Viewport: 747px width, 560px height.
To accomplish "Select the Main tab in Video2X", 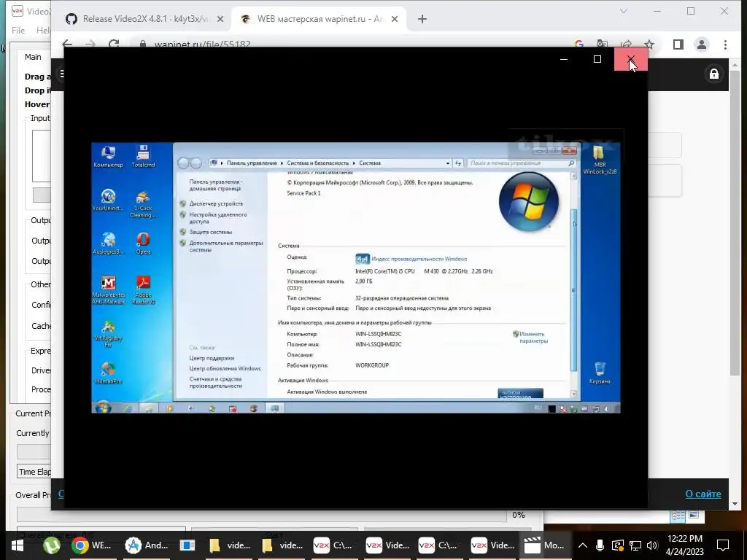I will [x=33, y=57].
